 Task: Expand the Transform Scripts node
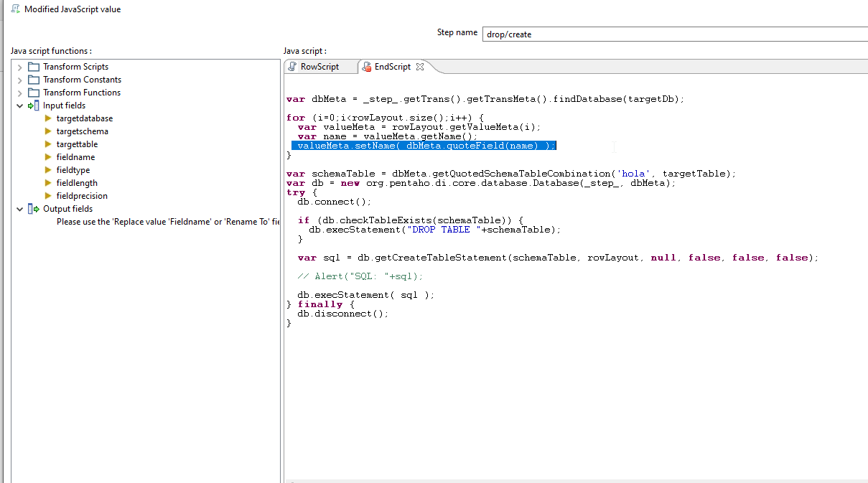click(x=19, y=66)
